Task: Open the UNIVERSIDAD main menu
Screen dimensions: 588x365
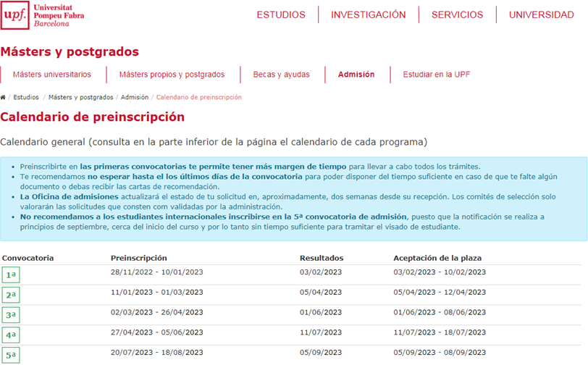Action: click(541, 15)
